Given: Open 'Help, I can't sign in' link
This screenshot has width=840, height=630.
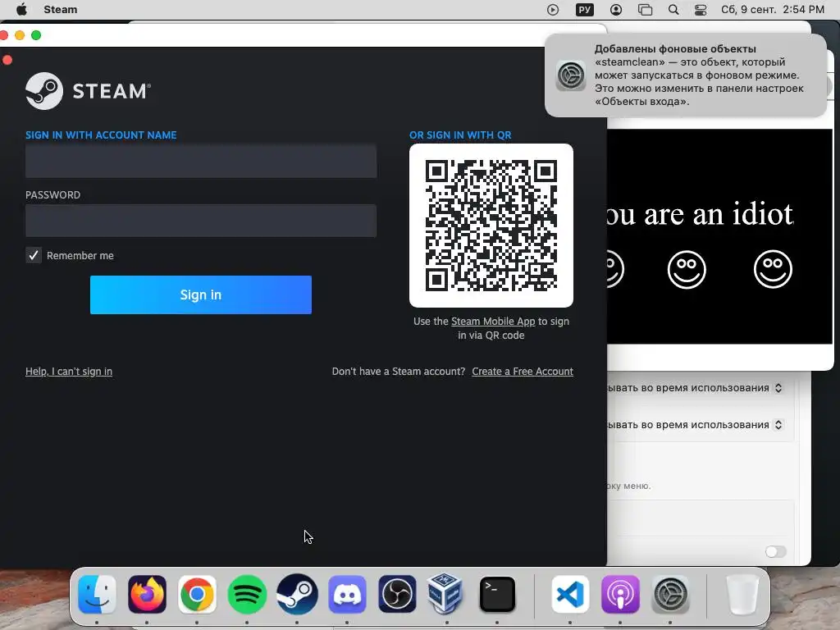Looking at the screenshot, I should click(x=69, y=372).
